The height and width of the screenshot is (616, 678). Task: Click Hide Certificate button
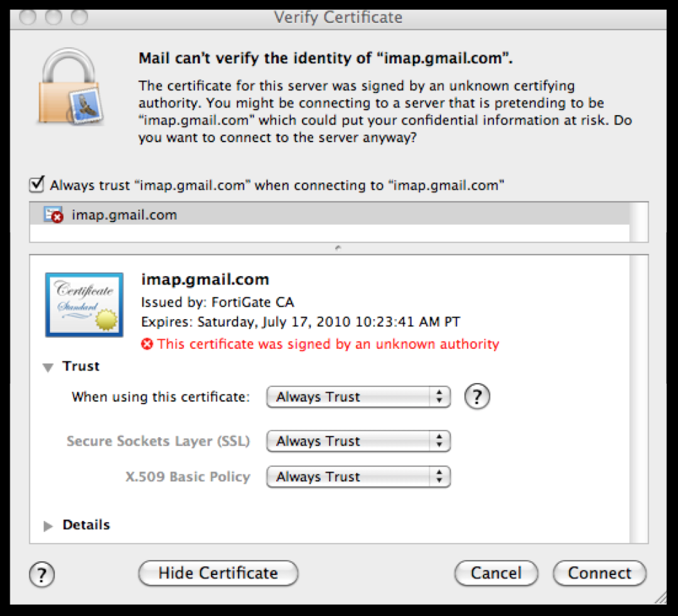(219, 573)
